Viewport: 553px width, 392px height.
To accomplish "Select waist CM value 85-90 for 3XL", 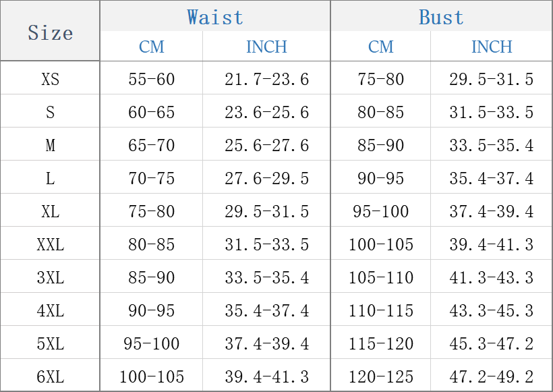I will [152, 278].
